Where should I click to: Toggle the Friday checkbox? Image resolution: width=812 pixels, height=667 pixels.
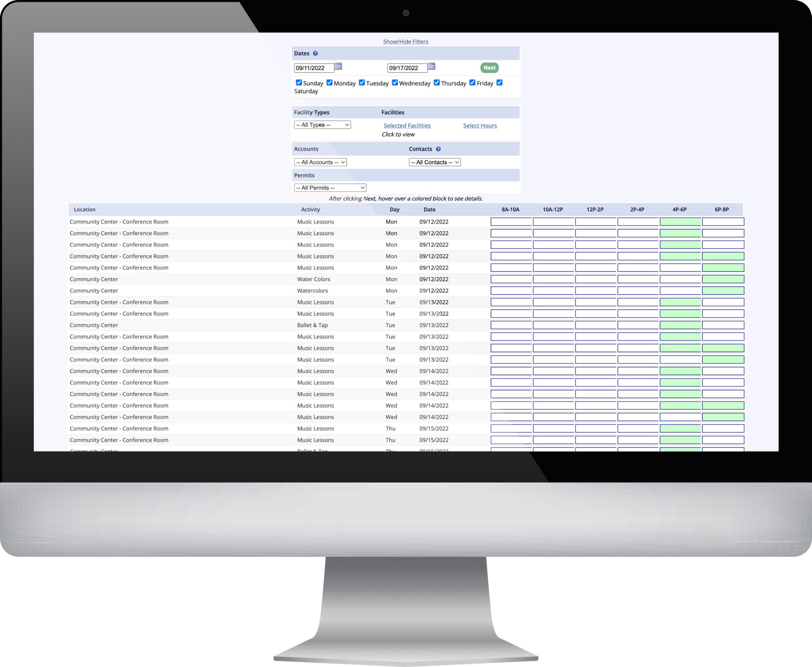click(x=472, y=82)
